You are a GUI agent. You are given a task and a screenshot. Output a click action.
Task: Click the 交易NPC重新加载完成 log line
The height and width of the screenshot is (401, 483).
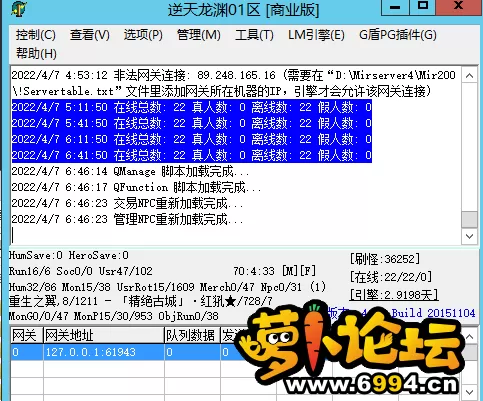pyautogui.click(x=127, y=203)
